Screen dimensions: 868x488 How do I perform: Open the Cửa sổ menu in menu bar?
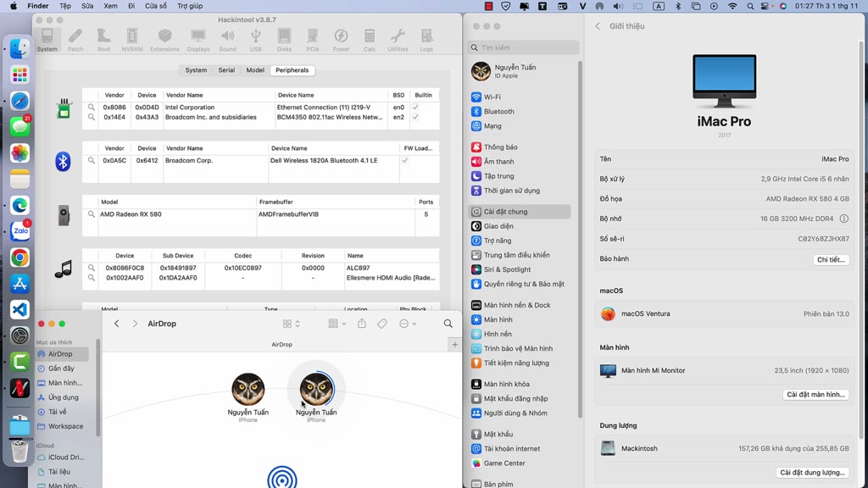156,6
